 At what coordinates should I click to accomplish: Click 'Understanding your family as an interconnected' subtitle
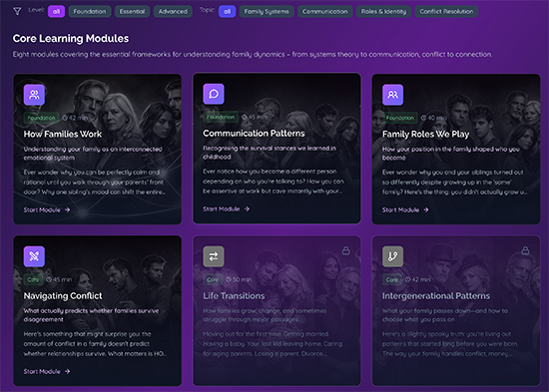coord(93,154)
